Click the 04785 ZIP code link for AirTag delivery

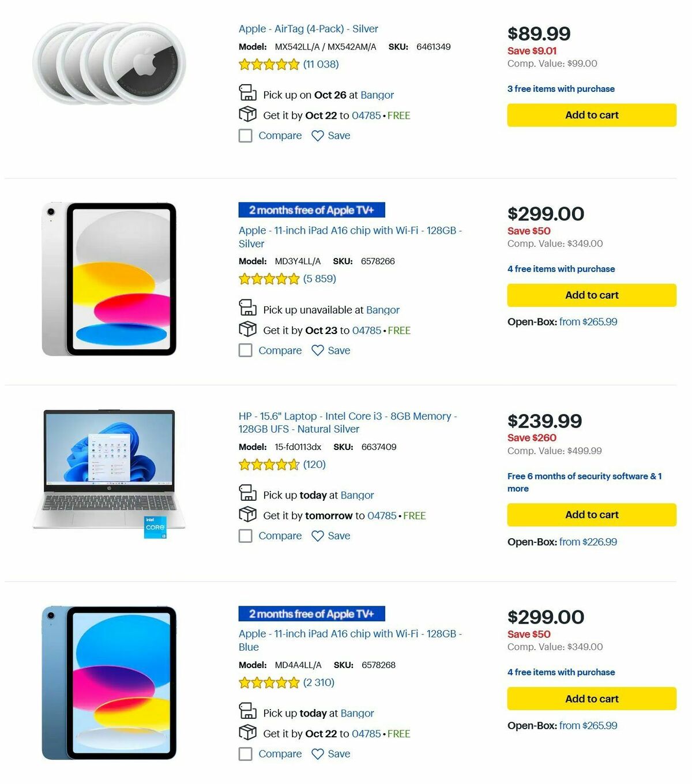click(365, 115)
